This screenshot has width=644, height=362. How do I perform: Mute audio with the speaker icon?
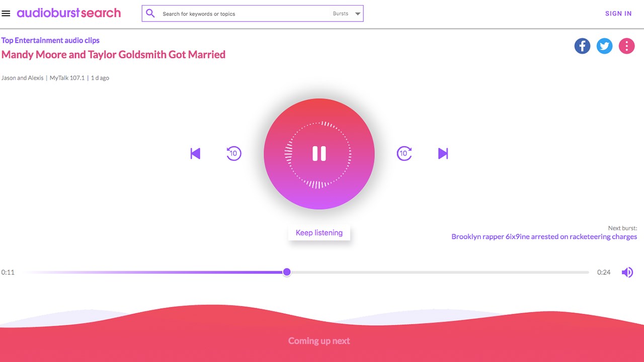pyautogui.click(x=627, y=273)
